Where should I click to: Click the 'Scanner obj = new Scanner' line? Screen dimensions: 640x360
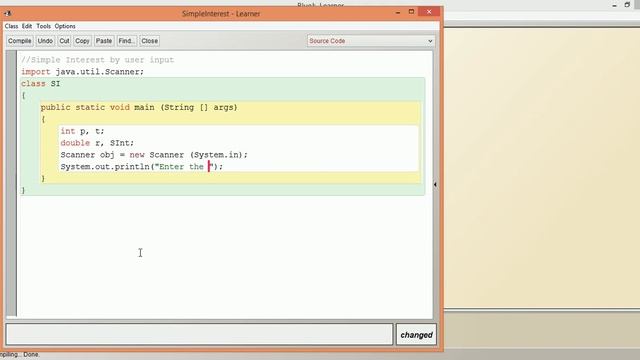(154, 155)
